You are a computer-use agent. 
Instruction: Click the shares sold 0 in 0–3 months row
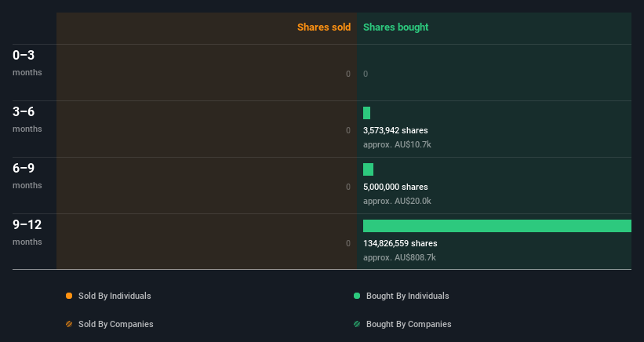pyautogui.click(x=348, y=74)
